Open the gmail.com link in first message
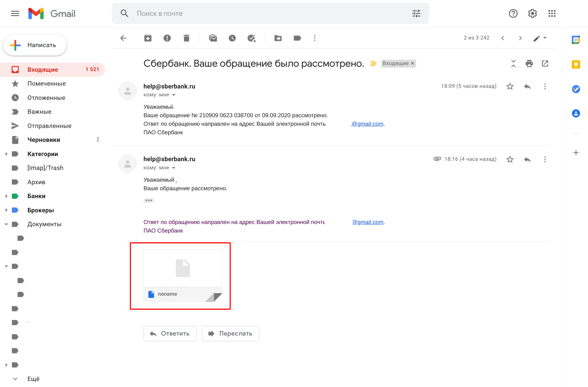 [x=367, y=124]
